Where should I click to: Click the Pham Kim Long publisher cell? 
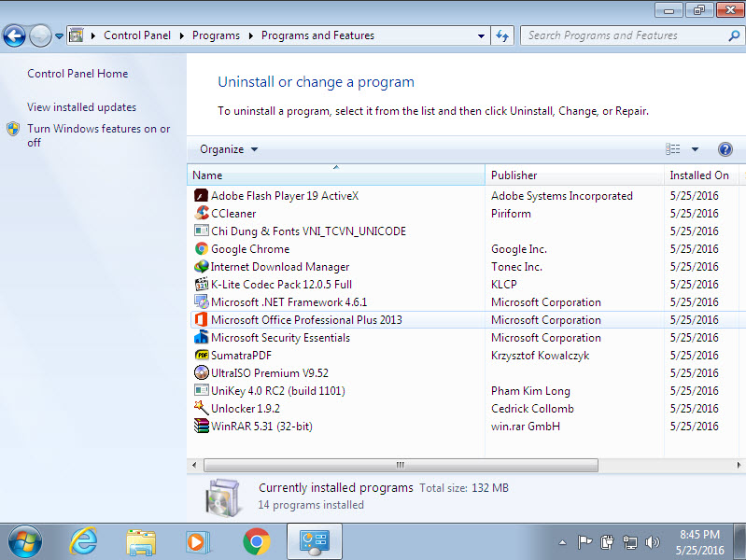click(x=530, y=391)
